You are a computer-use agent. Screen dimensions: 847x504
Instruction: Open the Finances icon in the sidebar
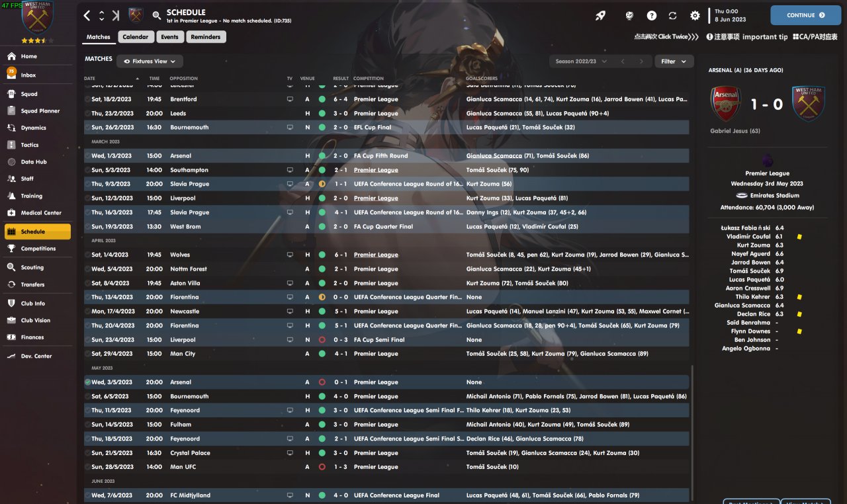coord(11,337)
